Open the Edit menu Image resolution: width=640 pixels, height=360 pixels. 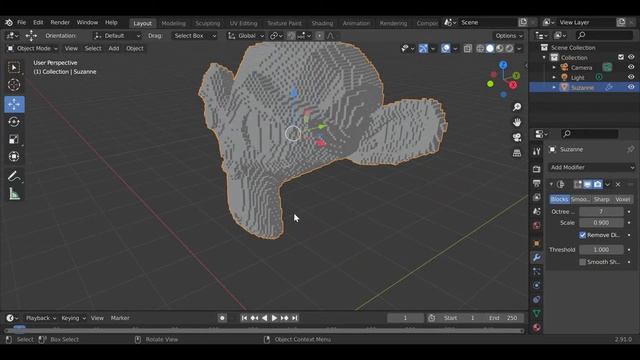tap(38, 22)
